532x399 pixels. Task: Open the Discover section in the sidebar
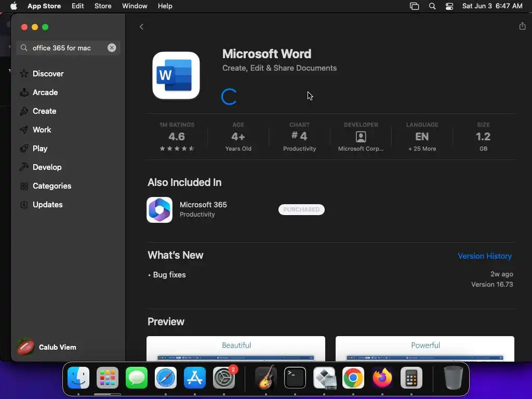[48, 74]
